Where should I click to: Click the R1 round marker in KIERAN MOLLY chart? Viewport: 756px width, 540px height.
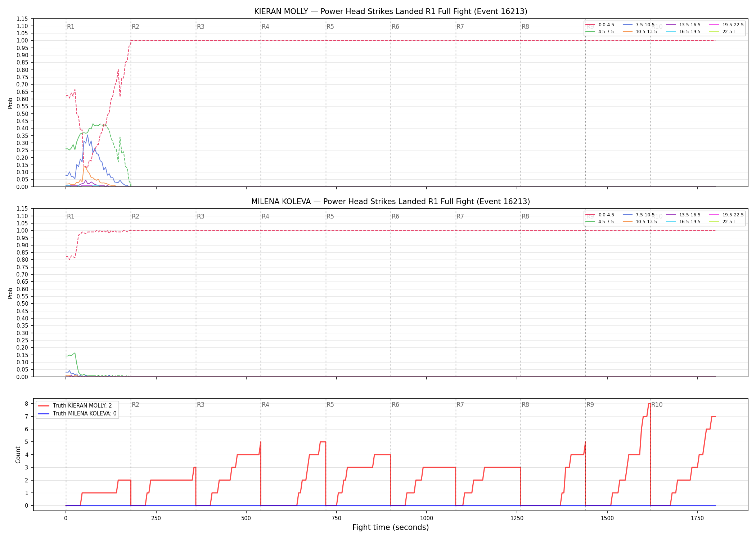pos(71,27)
